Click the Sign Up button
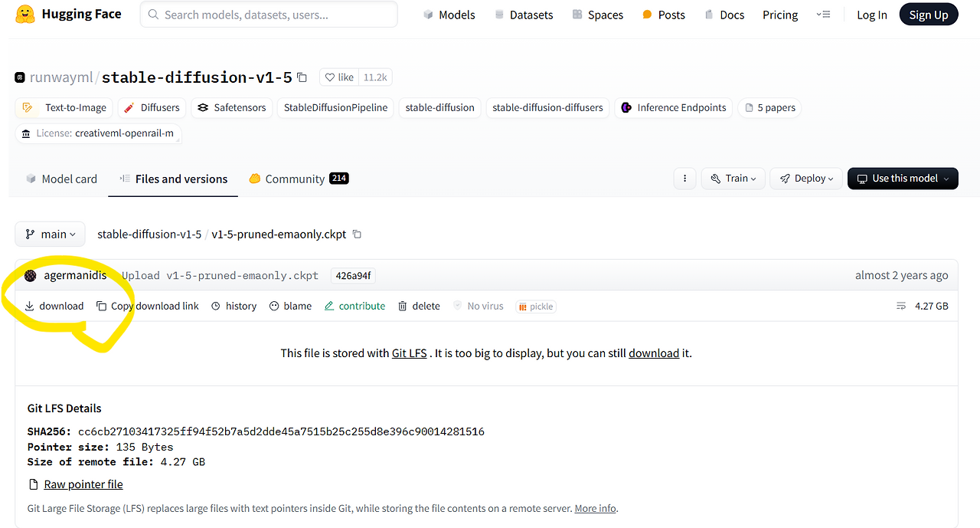This screenshot has height=528, width=980. [x=929, y=14]
